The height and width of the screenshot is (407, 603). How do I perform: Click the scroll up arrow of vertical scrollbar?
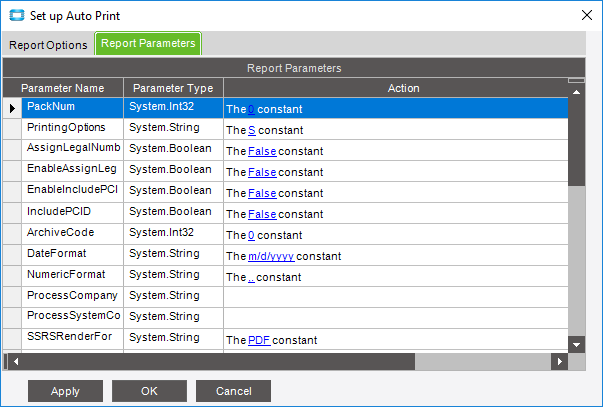click(x=576, y=92)
